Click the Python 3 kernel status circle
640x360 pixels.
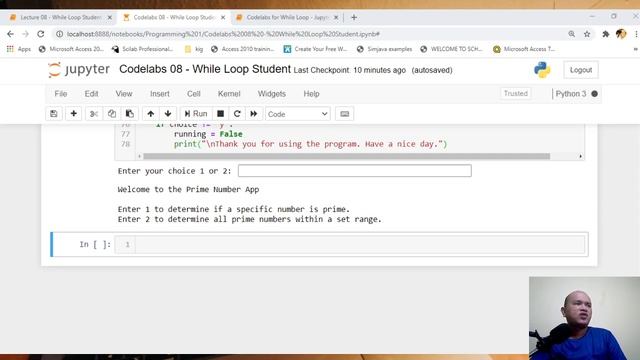pyautogui.click(x=595, y=94)
